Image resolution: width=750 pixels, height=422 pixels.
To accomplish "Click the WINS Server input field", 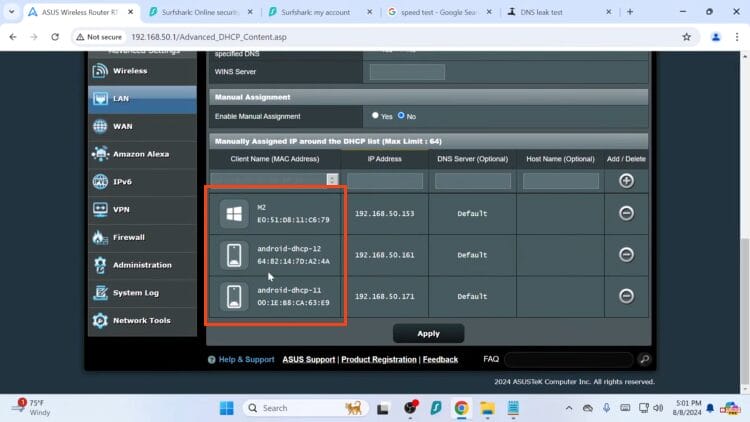I will [x=407, y=72].
